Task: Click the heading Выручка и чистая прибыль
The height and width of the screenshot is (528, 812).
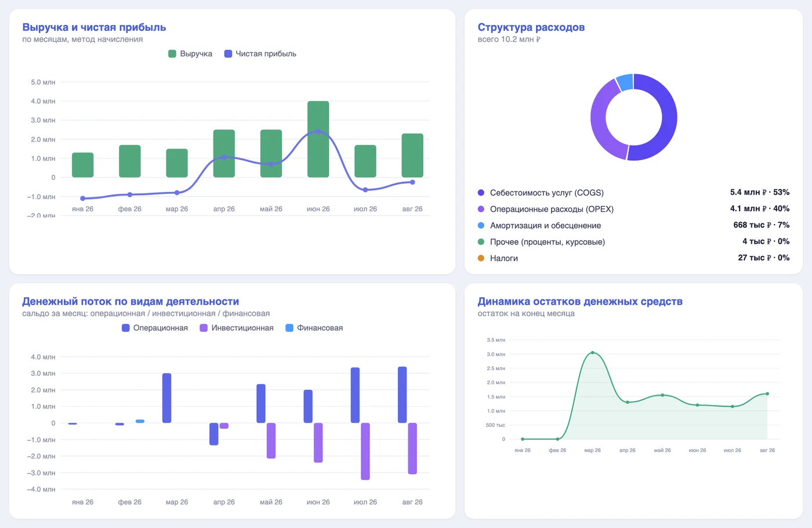Action: (94, 27)
